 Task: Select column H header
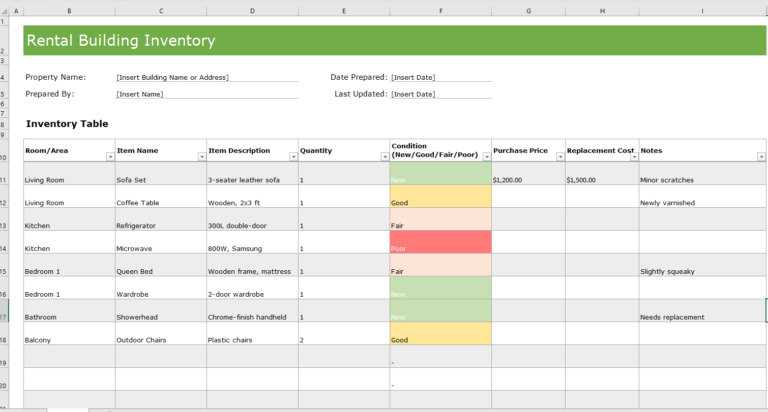tap(602, 11)
